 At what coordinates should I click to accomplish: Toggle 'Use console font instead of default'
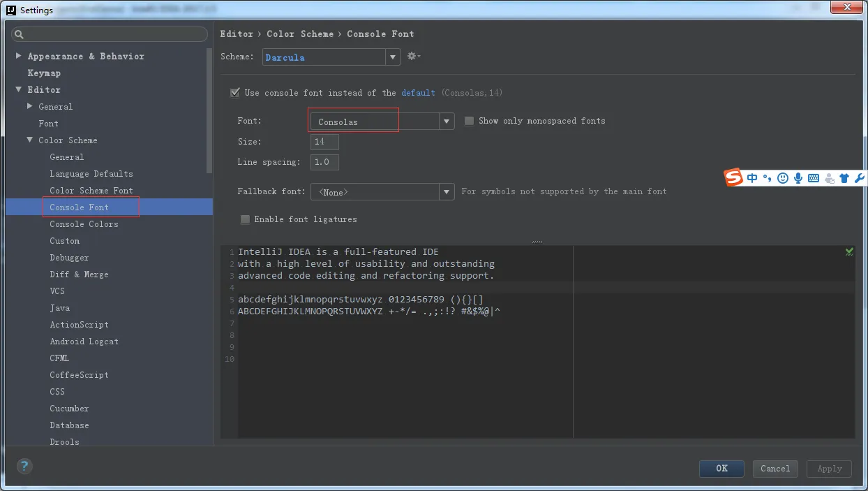[x=235, y=92]
